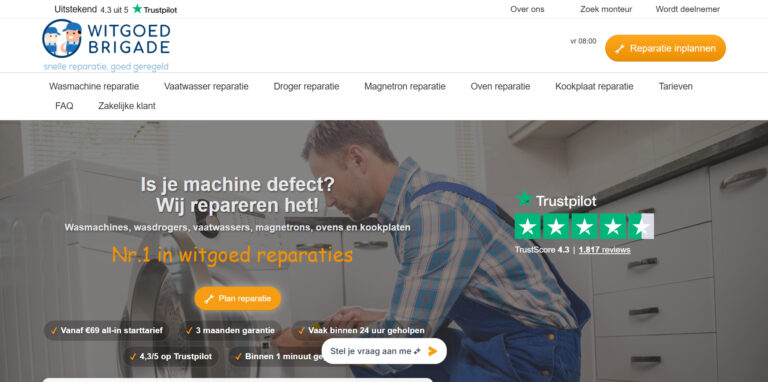Click the 4,3/5 op Trustpilot badge
768x382 pixels.
[x=171, y=357]
